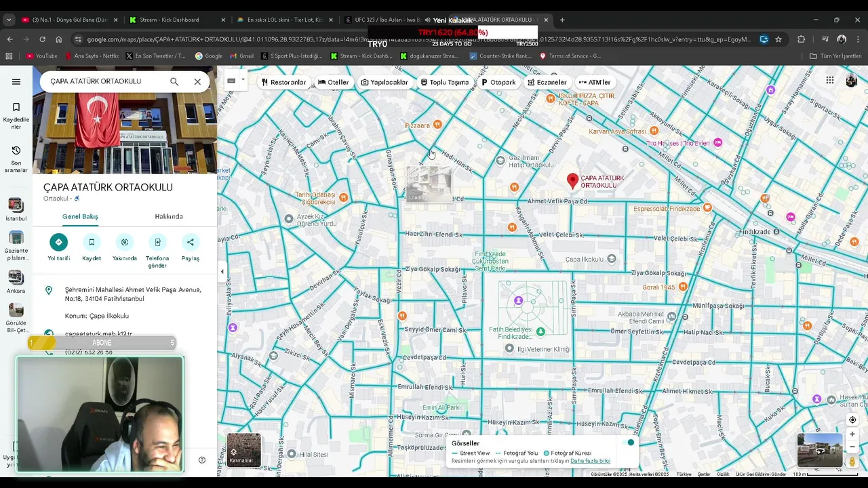Click Gazi İmam Hatip Ortaokulu marker
The image size is (868, 488).
[500, 161]
